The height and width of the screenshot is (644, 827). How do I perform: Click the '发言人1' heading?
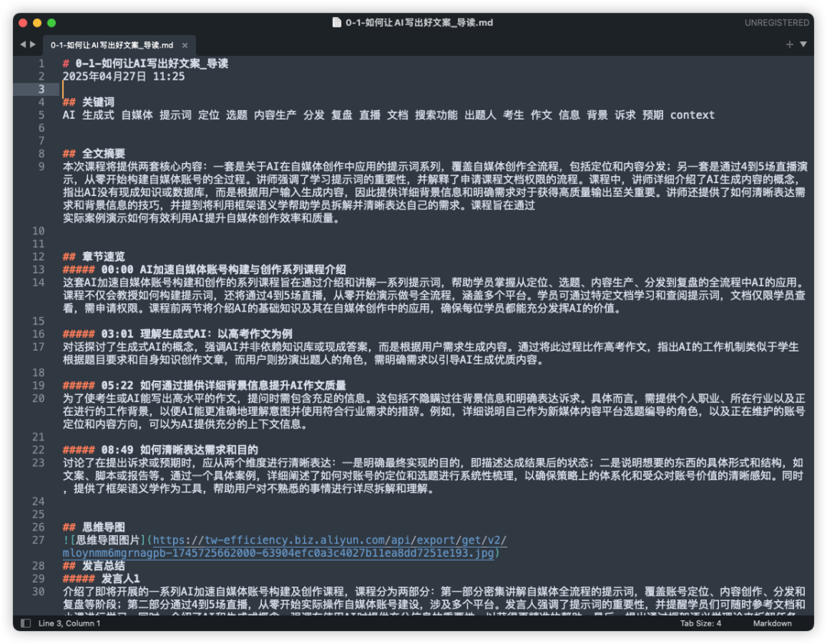pyautogui.click(x=121, y=579)
